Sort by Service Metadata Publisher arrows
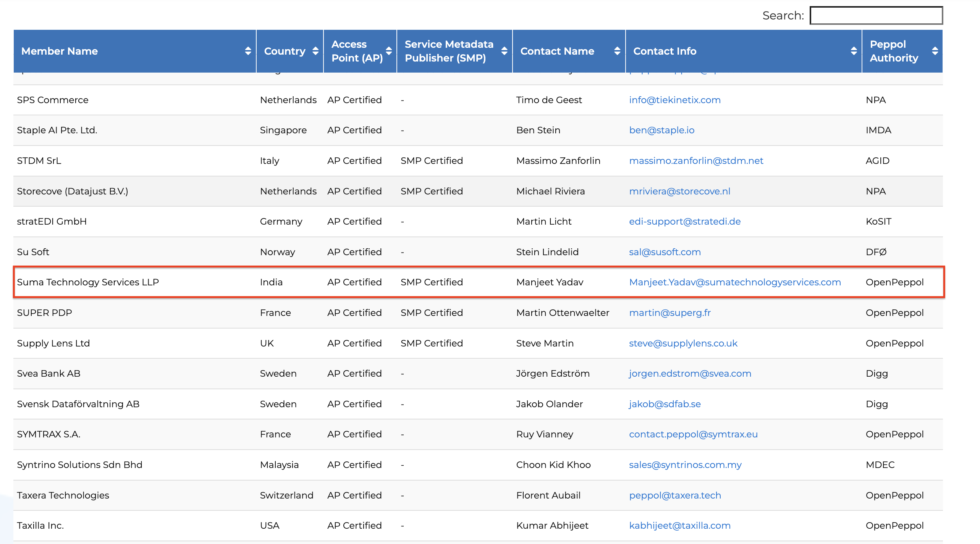The image size is (980, 544). [x=504, y=51]
